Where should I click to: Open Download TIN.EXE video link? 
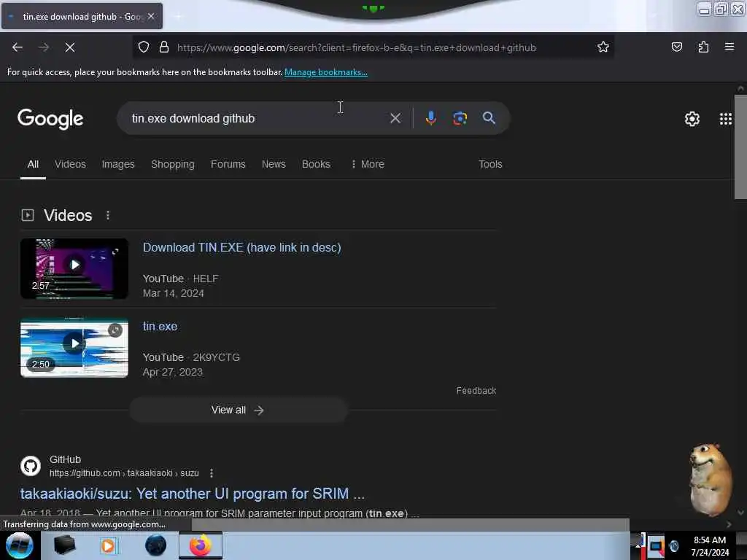point(242,248)
